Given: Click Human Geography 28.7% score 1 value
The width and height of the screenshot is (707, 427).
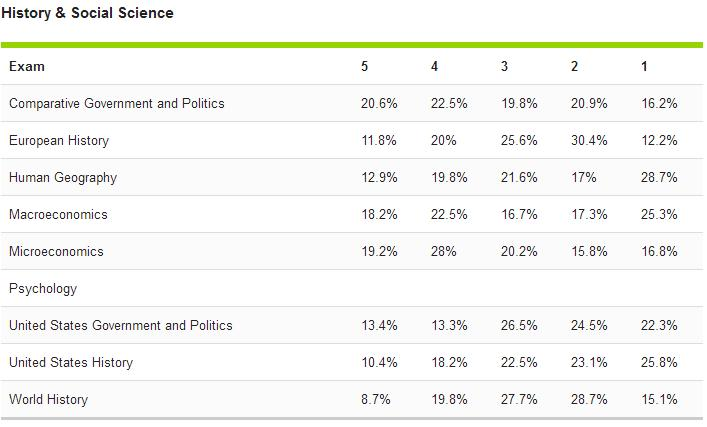Looking at the screenshot, I should [x=659, y=178].
